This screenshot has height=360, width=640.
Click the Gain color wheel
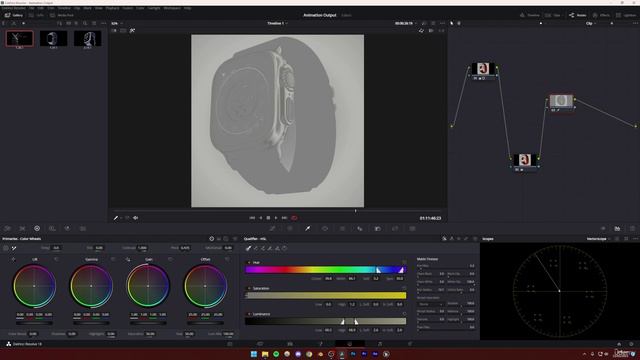click(x=148, y=286)
